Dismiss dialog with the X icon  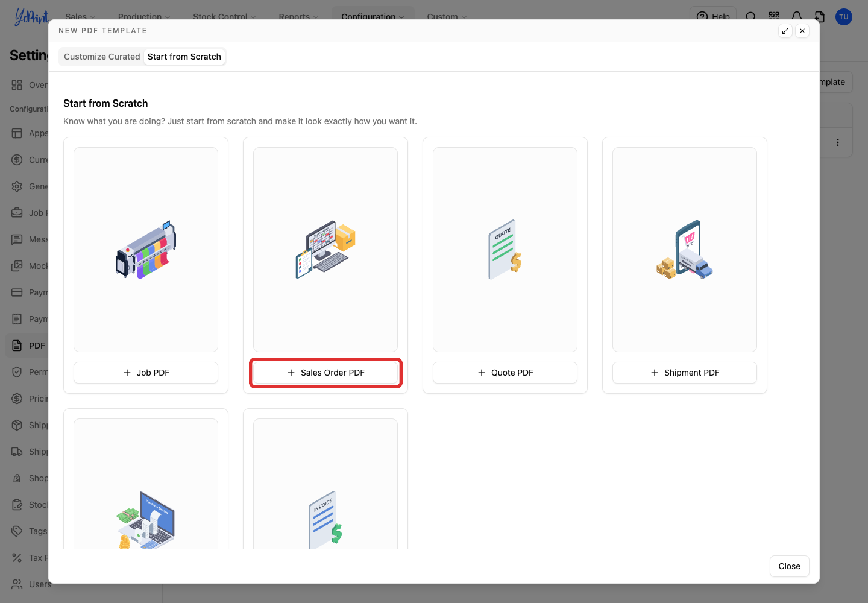point(802,31)
